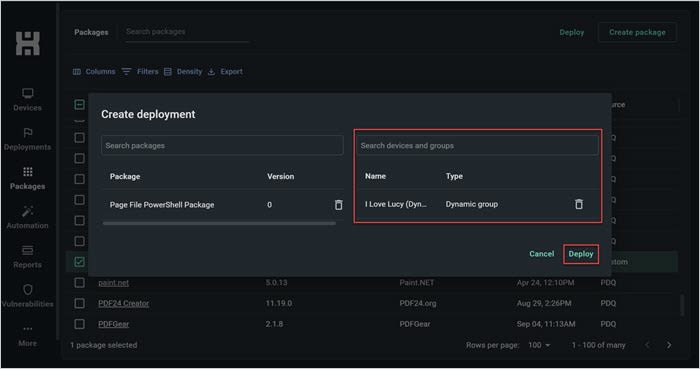Click the PDQ Connect logo icon

[x=28, y=43]
